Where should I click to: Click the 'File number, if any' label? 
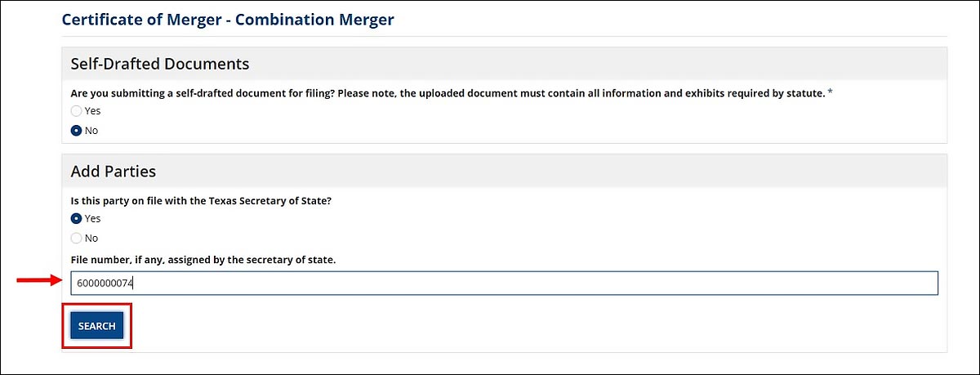click(203, 260)
